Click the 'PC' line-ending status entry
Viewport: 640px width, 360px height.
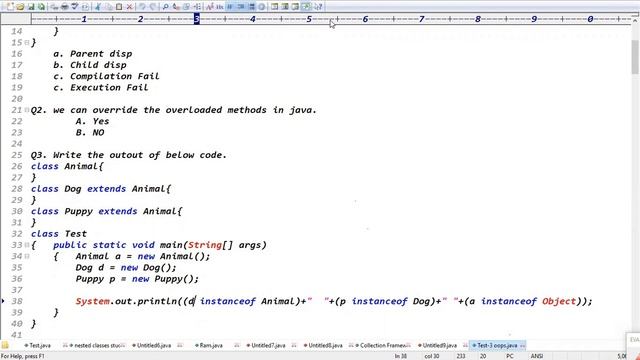tap(510, 356)
